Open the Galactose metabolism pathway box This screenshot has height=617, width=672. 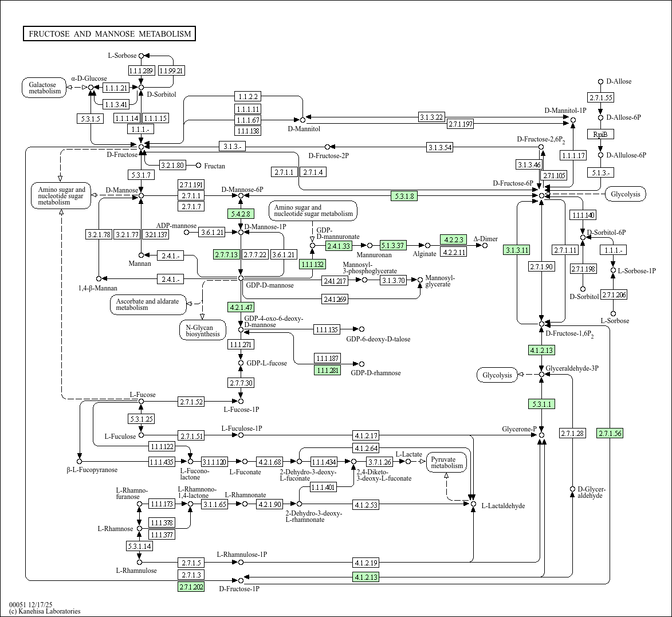45,88
